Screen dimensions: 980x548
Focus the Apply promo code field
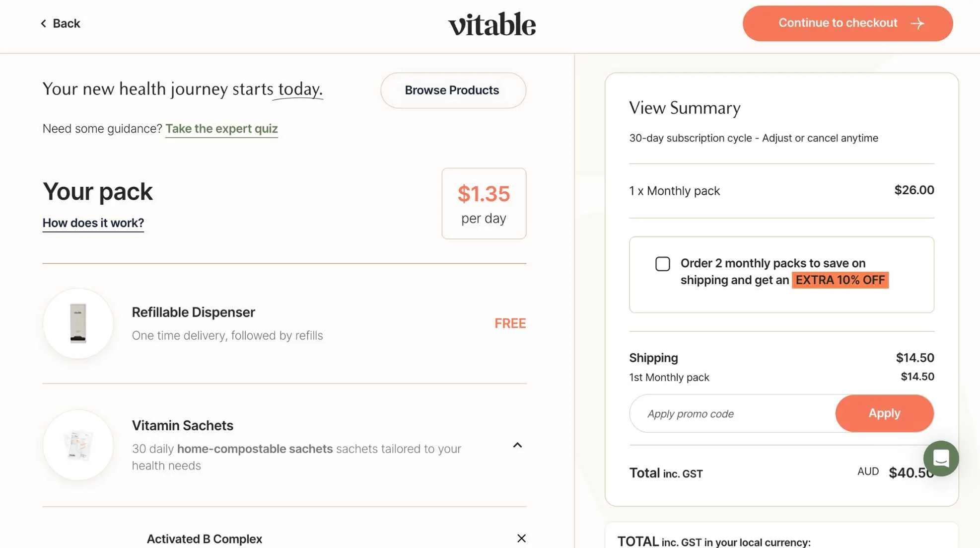click(x=733, y=413)
